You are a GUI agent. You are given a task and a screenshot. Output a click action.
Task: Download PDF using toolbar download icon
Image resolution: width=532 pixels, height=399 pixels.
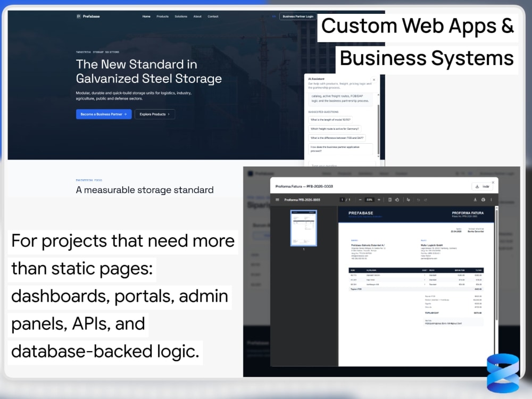click(475, 200)
